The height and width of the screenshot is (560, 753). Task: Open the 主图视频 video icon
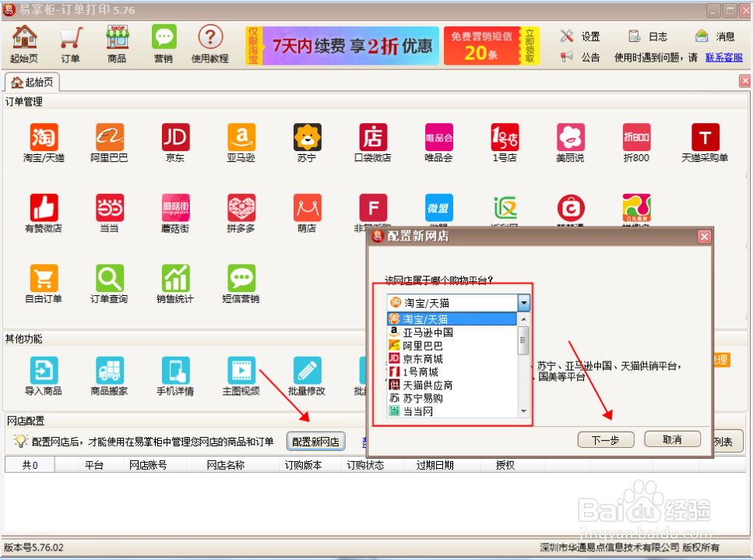click(241, 370)
